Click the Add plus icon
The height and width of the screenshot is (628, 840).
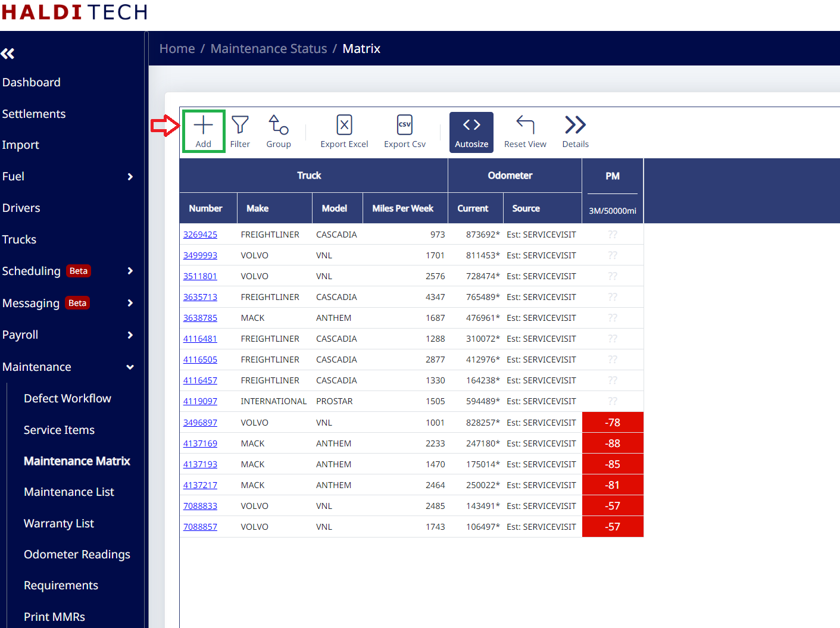point(203,125)
